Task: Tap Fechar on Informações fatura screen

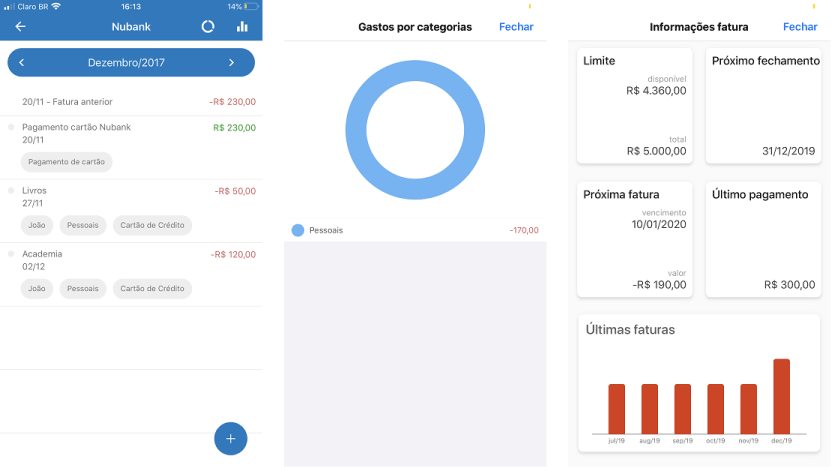Action: pos(800,27)
